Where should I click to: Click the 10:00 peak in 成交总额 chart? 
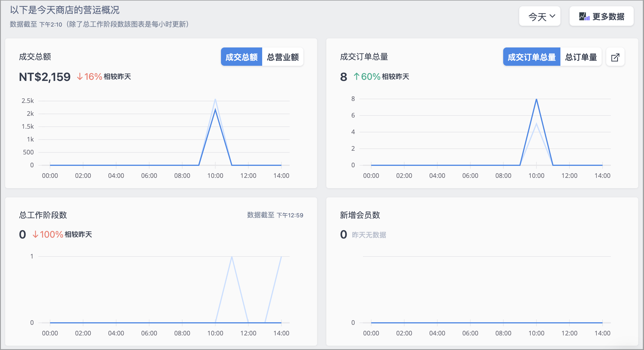pyautogui.click(x=215, y=110)
